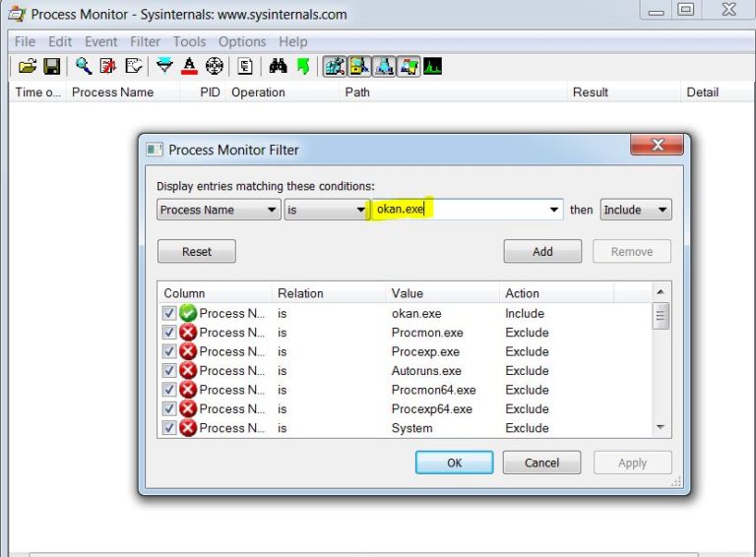Click the okan.exe value input field
This screenshot has height=557, width=756.
[458, 210]
